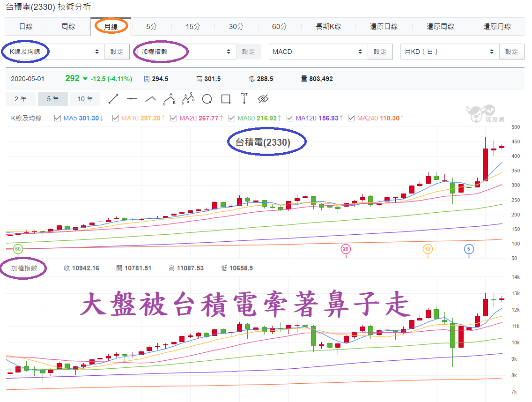The width and height of the screenshot is (532, 402).
Task: Select the trend line drawing tool
Action: point(113,99)
